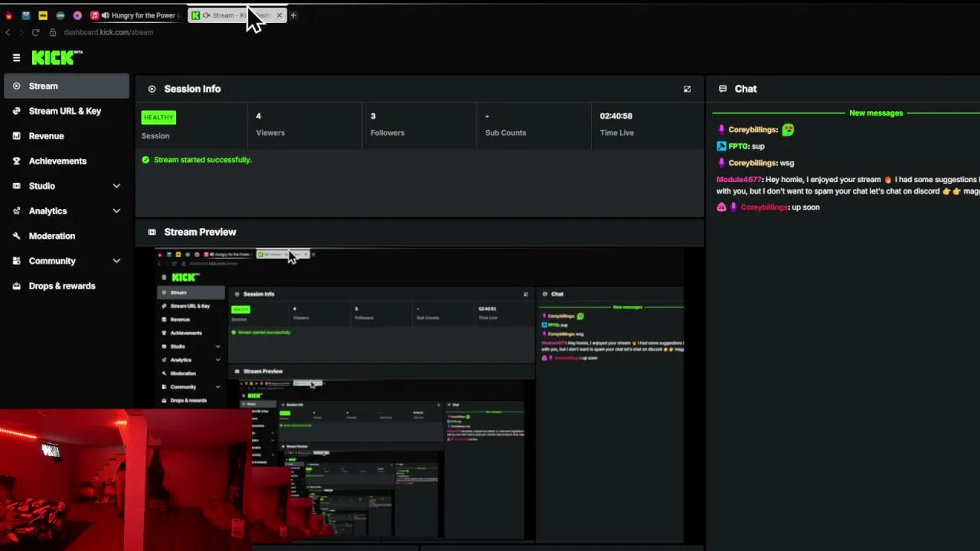Image resolution: width=980 pixels, height=551 pixels.
Task: Open the Kick hamburger menu
Action: 16,58
